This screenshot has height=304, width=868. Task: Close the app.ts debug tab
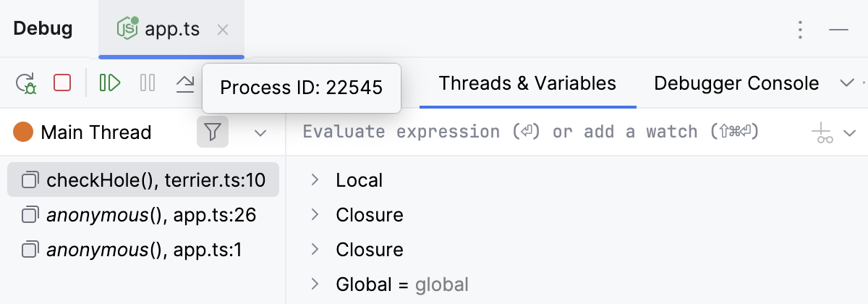click(224, 29)
